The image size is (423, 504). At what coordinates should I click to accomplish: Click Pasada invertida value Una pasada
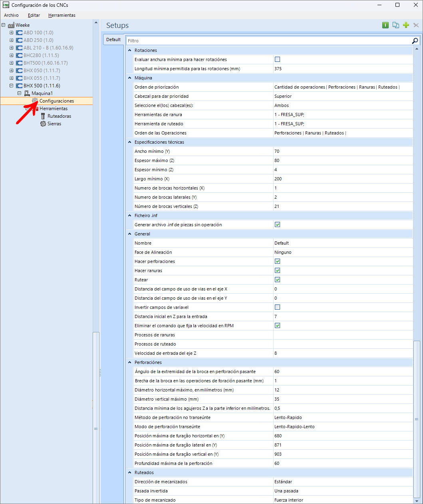point(343,491)
